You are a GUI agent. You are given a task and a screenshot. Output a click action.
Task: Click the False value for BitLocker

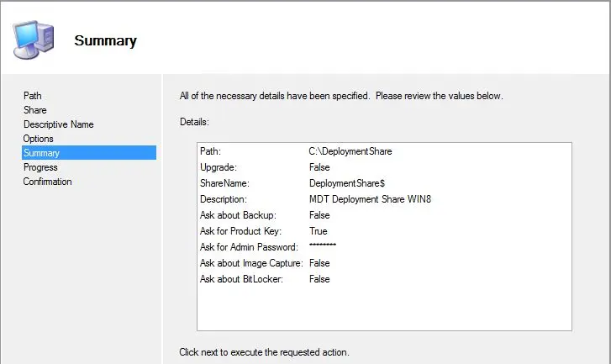click(319, 279)
